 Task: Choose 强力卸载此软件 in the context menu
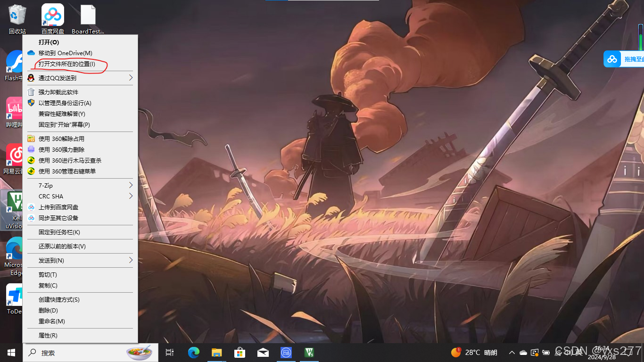click(80, 92)
